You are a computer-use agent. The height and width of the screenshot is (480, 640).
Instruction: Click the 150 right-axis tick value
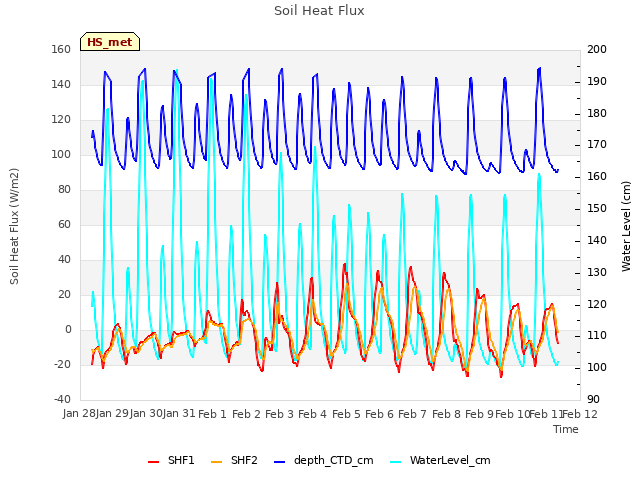[597, 209]
